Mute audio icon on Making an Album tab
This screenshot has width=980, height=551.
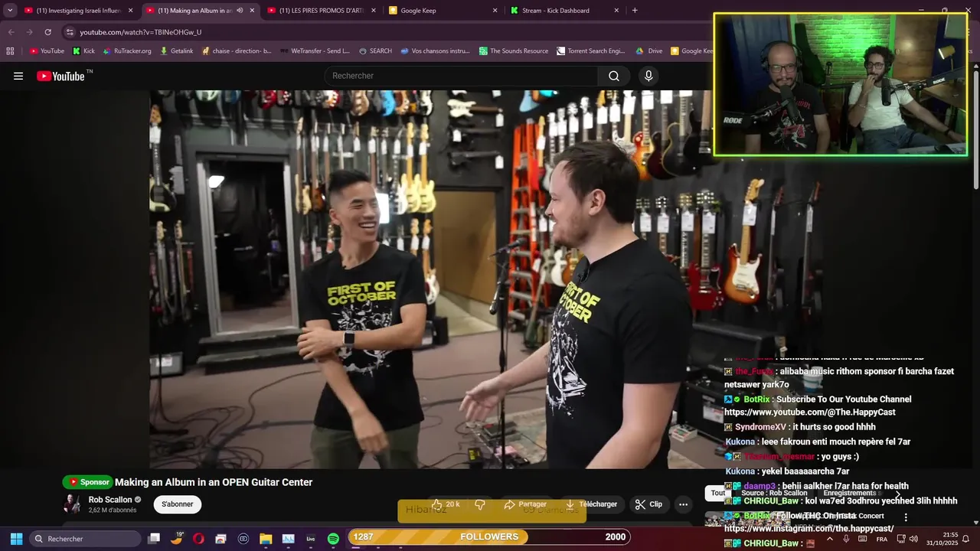pos(240,11)
